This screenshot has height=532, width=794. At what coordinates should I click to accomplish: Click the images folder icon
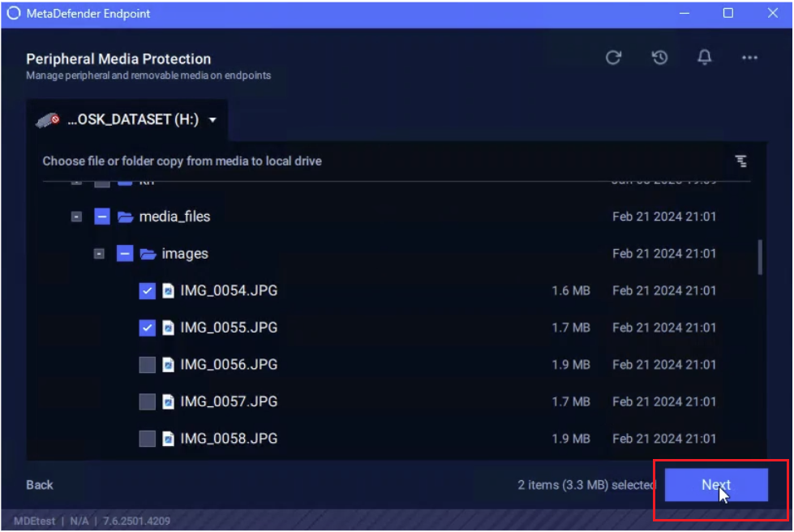coord(148,254)
